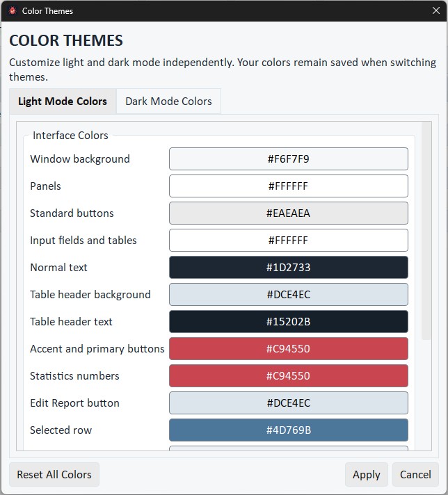Click the Normal text color swatch #1D2733
Image resolution: width=448 pixels, height=495 pixels.
[x=289, y=268]
